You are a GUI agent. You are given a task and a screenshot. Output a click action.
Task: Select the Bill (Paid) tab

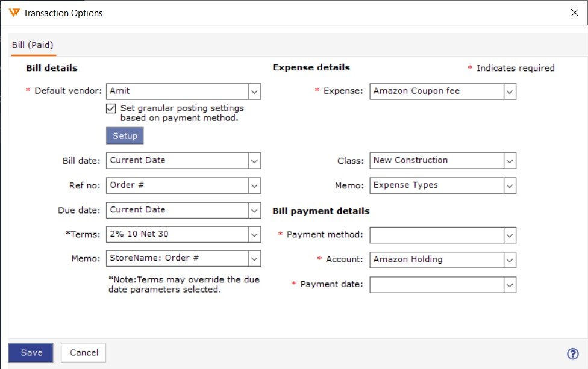point(33,45)
